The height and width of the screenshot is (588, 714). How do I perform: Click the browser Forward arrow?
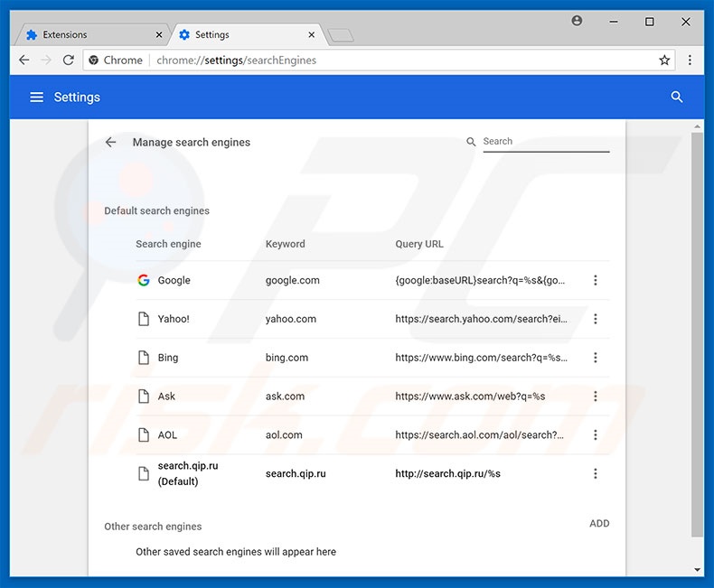click(46, 61)
